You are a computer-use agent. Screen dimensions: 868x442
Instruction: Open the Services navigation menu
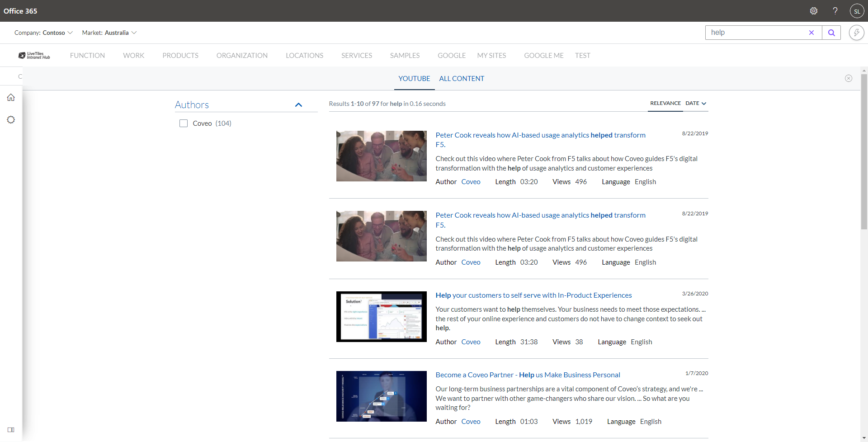pos(357,55)
